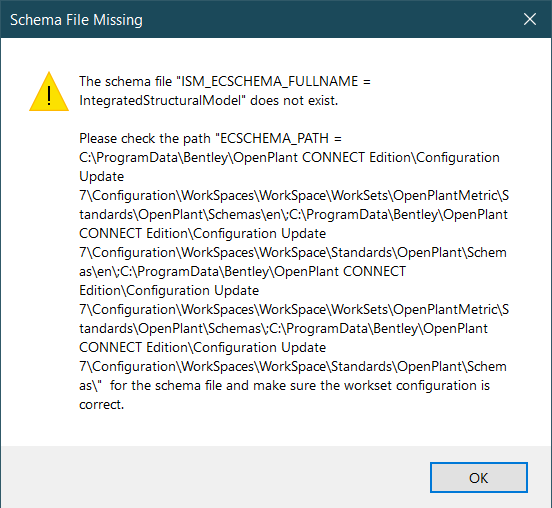Image resolution: width=552 pixels, height=508 pixels.
Task: Click the final word "correct."
Action: coord(102,404)
